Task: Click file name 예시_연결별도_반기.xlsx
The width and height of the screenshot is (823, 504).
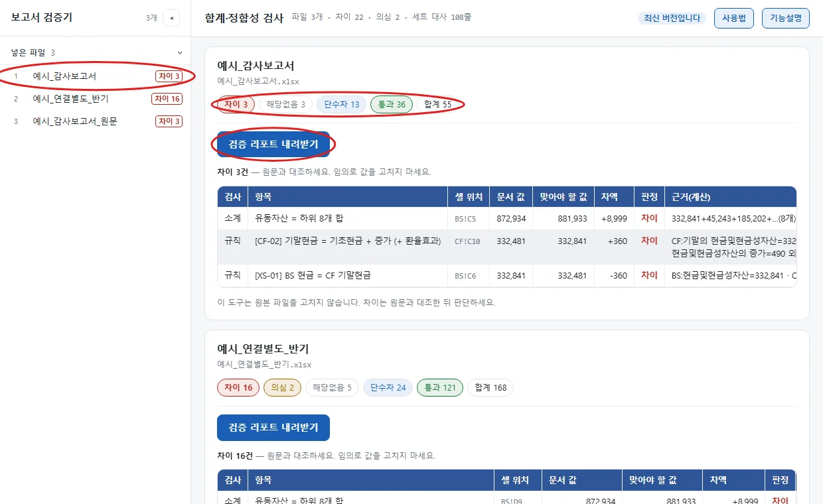Action: (x=264, y=364)
